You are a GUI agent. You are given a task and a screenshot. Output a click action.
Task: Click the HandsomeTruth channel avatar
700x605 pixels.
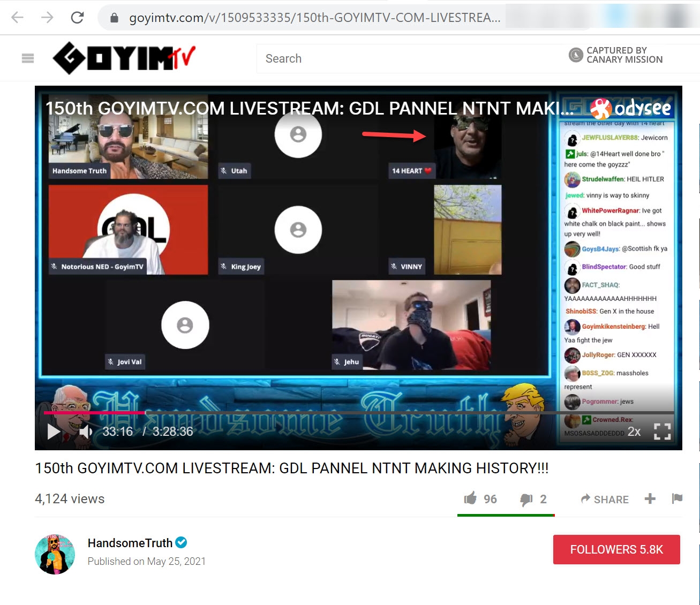tap(55, 554)
